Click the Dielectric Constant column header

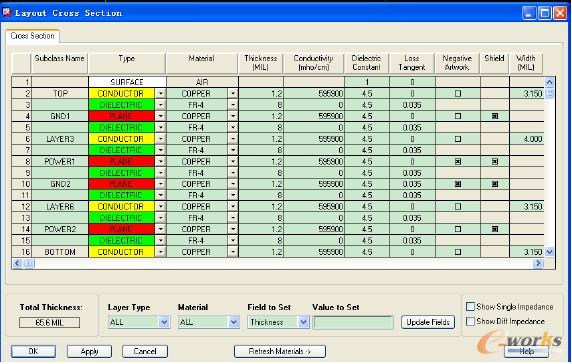[x=366, y=63]
